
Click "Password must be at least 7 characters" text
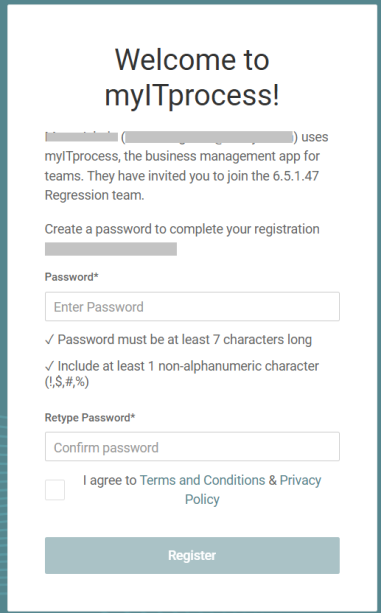tap(185, 340)
